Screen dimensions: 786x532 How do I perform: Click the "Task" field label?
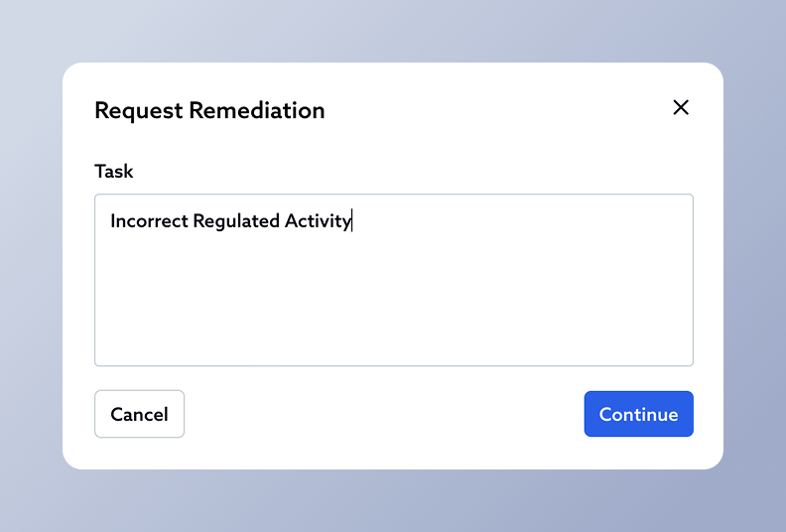[x=114, y=171]
